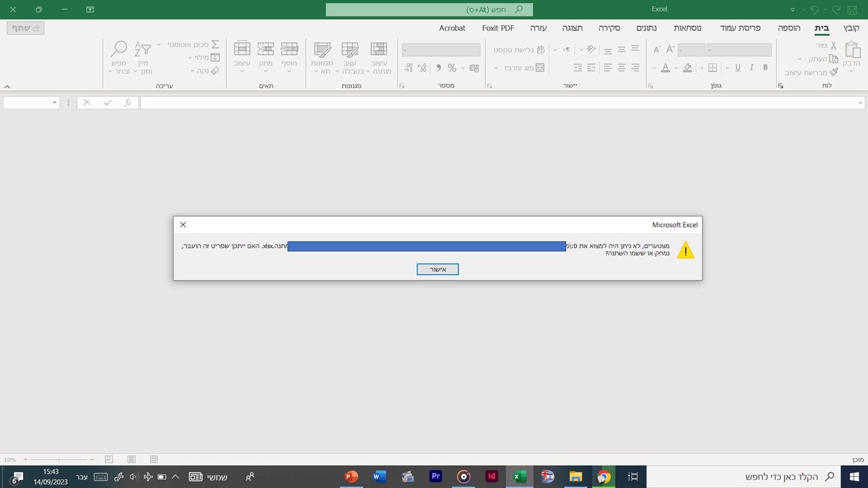Open the נתונים (Data) tab
The width and height of the screenshot is (868, 488).
[646, 28]
